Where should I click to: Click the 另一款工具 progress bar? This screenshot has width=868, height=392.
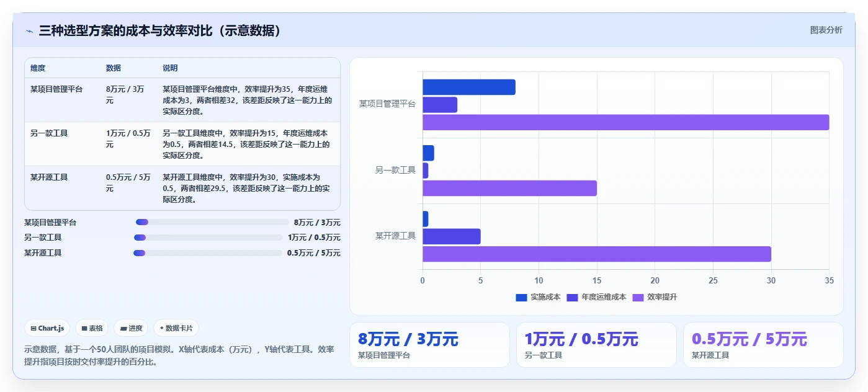(x=208, y=237)
